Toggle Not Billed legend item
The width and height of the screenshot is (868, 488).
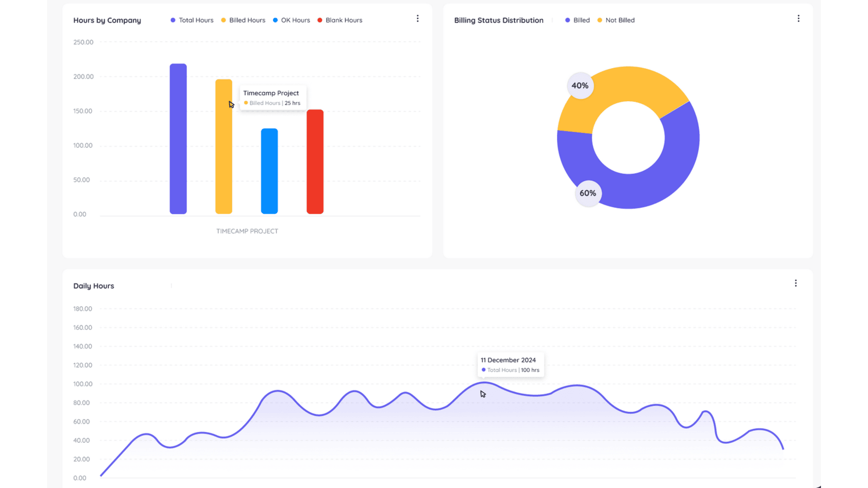click(x=616, y=20)
